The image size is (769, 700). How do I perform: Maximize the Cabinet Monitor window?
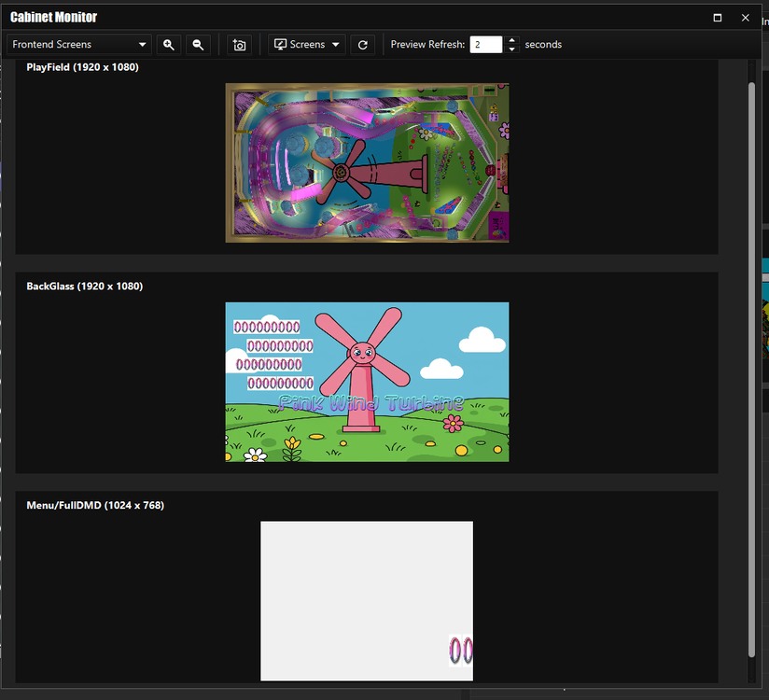[717, 18]
